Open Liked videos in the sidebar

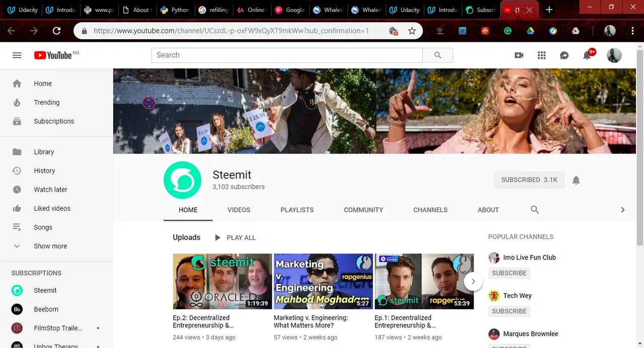tap(56, 208)
